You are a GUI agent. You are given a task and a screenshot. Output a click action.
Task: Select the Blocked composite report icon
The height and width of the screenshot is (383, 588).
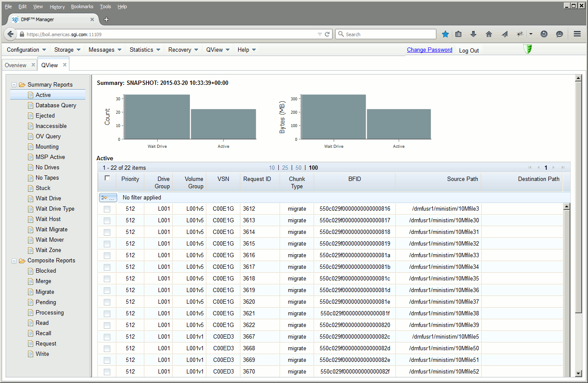tap(31, 271)
